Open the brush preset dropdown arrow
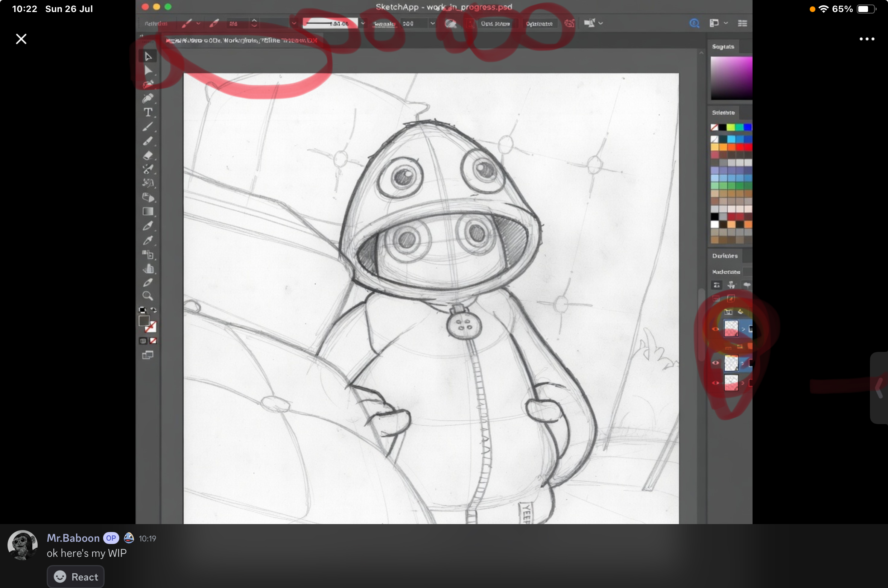 198,23
